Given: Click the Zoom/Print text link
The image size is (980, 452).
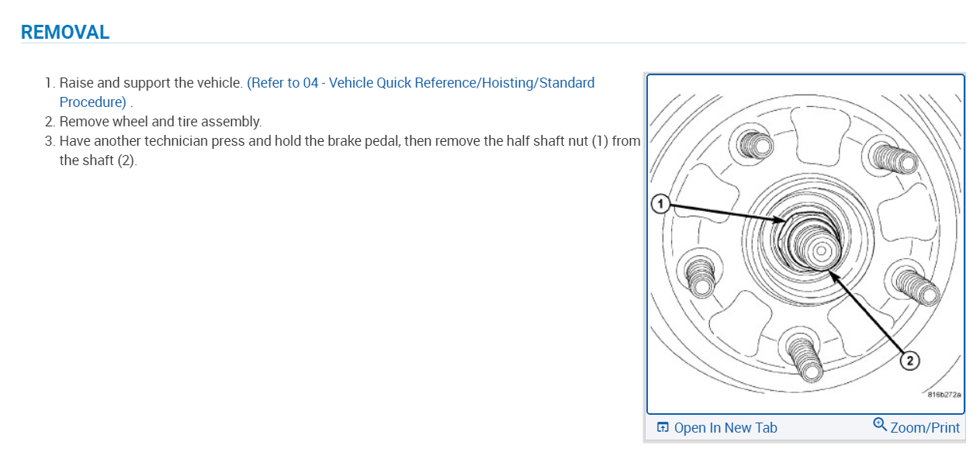Looking at the screenshot, I should click(x=924, y=428).
